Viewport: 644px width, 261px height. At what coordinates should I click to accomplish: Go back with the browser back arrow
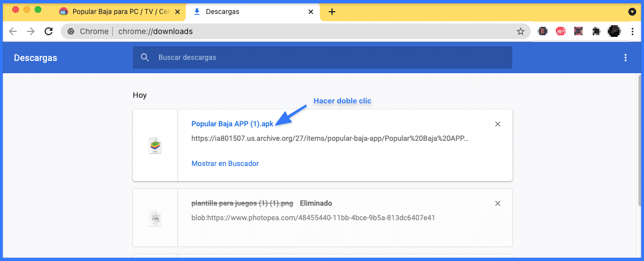(x=13, y=31)
